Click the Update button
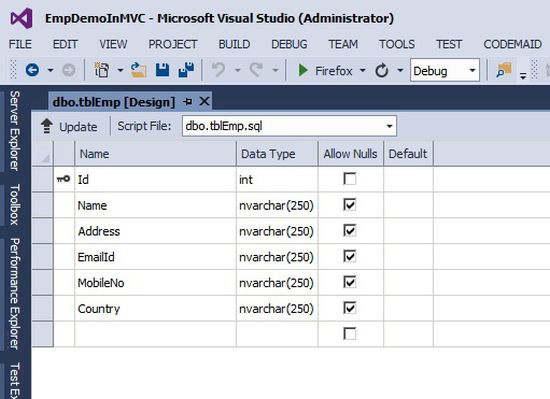The width and height of the screenshot is (550, 399). coord(69,126)
